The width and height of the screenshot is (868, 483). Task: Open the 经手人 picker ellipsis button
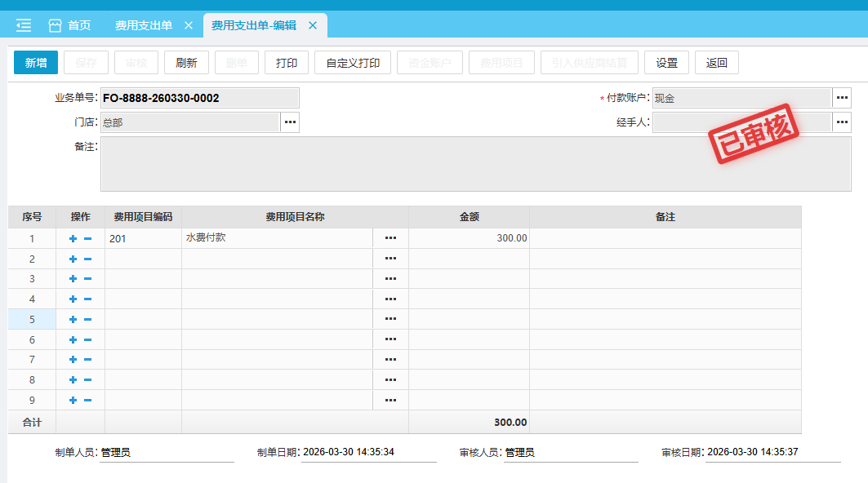coord(842,122)
